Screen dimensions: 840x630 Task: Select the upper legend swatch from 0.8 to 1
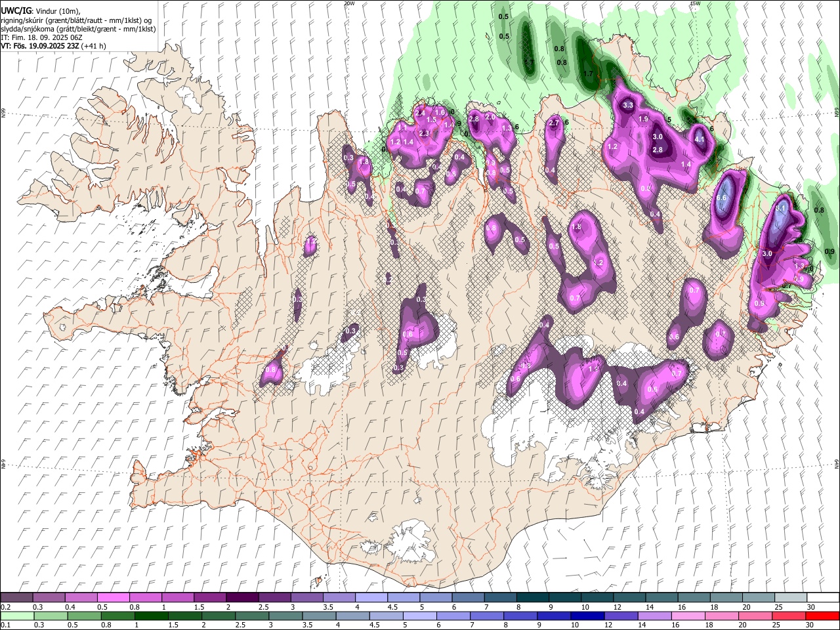click(x=145, y=597)
